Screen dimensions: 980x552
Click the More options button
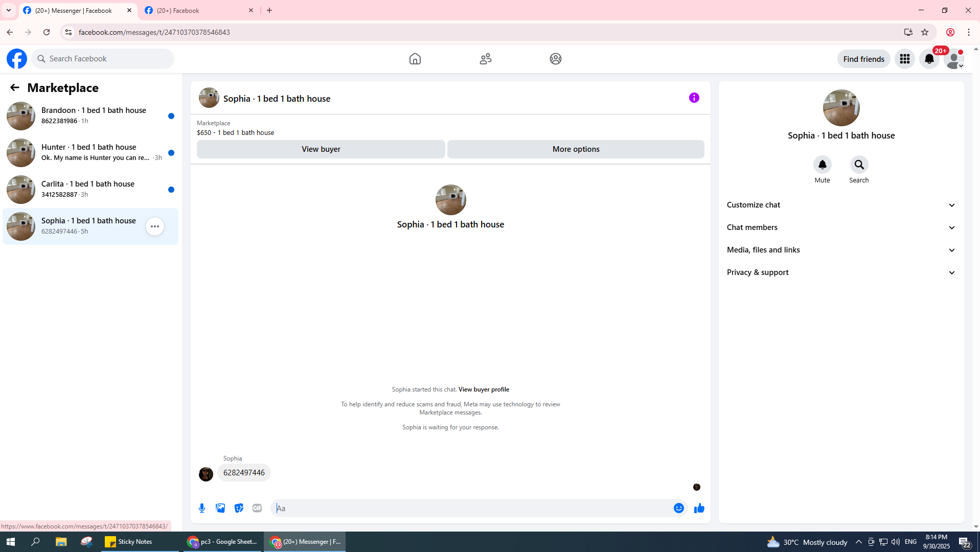[x=576, y=149]
